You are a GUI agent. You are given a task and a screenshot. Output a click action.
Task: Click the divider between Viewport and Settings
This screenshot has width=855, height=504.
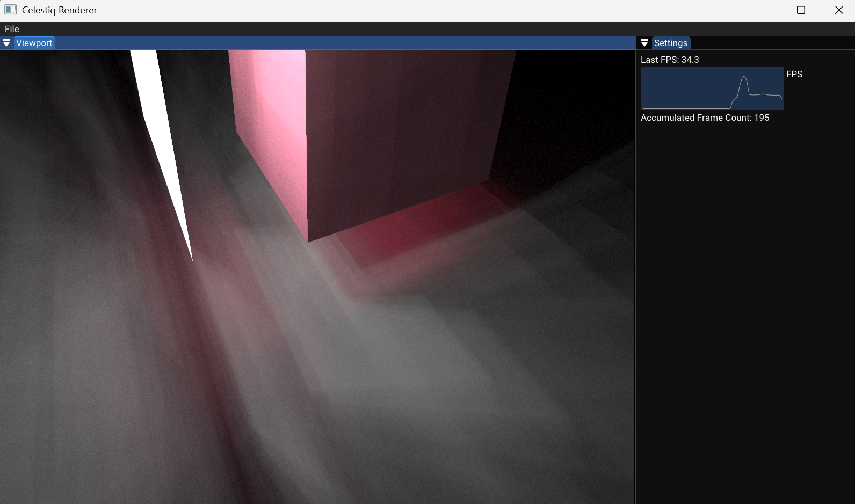tap(636, 268)
